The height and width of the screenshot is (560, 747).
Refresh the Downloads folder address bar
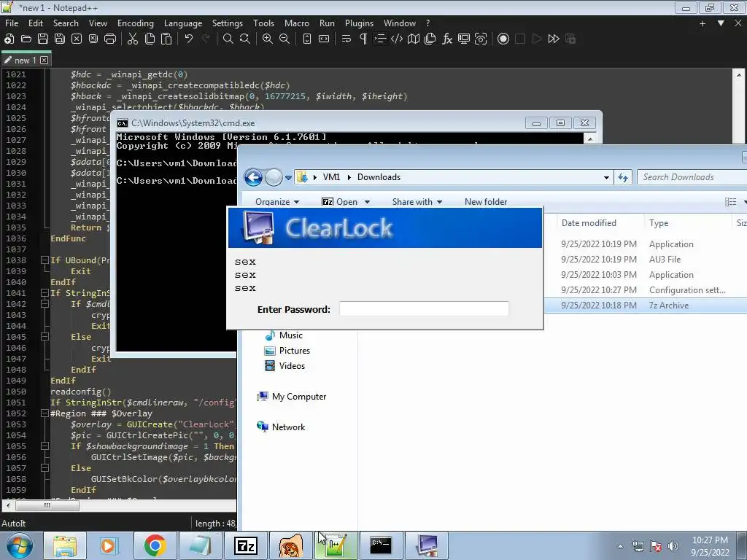(623, 178)
